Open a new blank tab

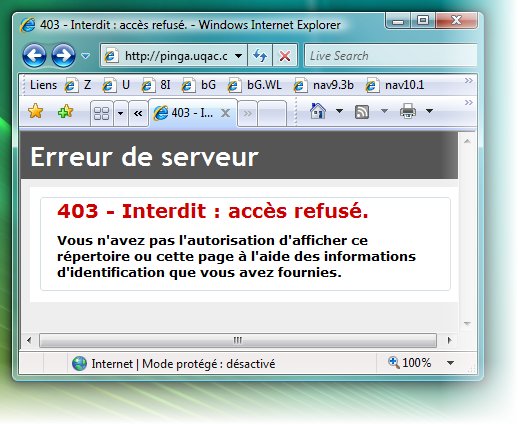tap(272, 114)
